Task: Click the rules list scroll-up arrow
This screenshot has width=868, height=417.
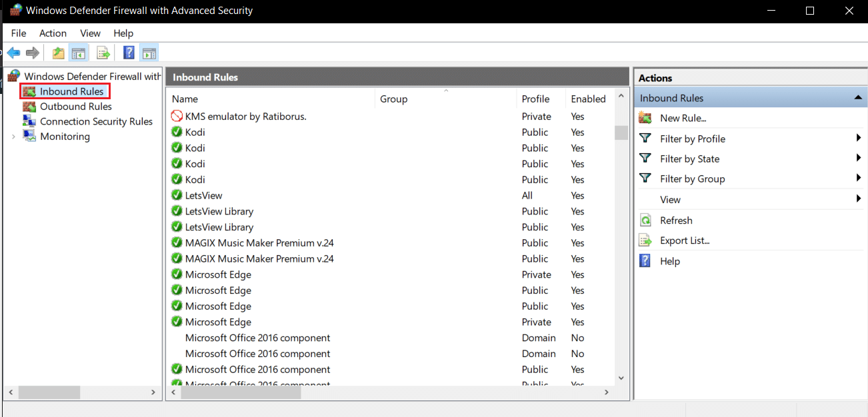Action: pos(621,97)
